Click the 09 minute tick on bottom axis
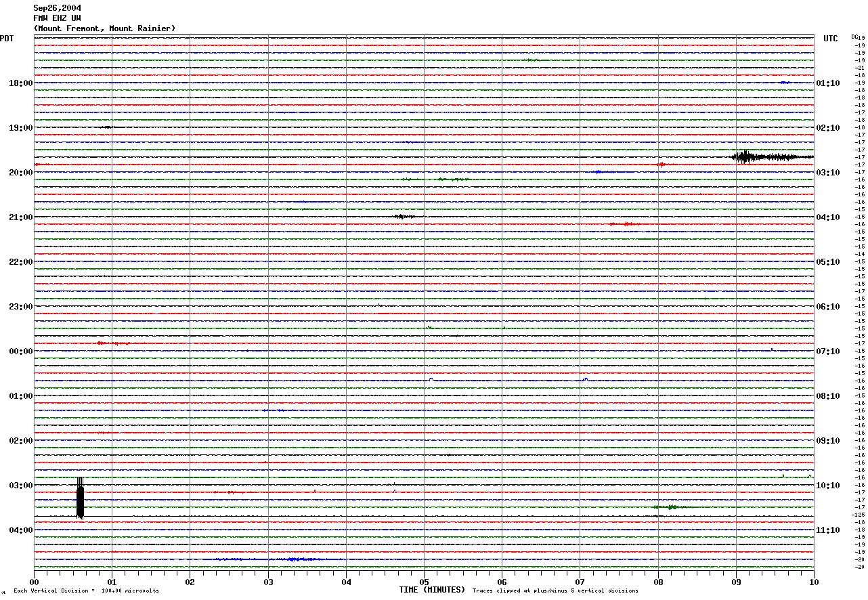 click(x=736, y=581)
